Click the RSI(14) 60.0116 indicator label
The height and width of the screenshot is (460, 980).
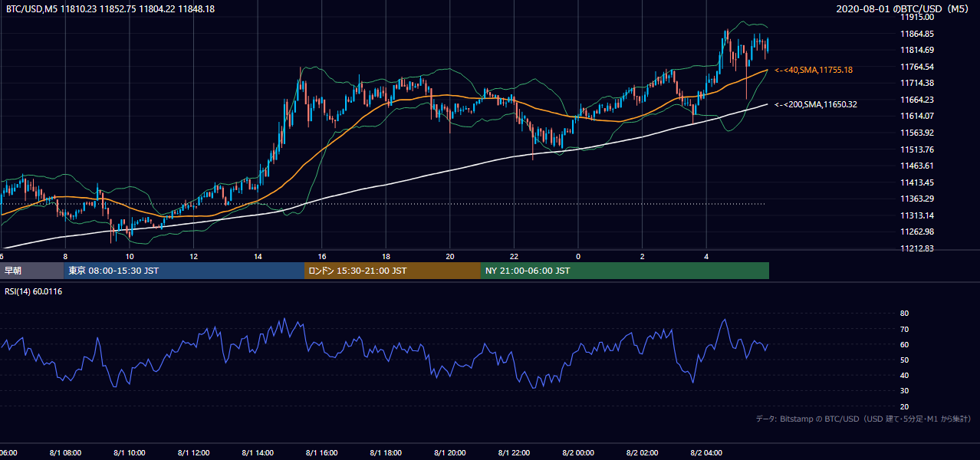click(34, 291)
